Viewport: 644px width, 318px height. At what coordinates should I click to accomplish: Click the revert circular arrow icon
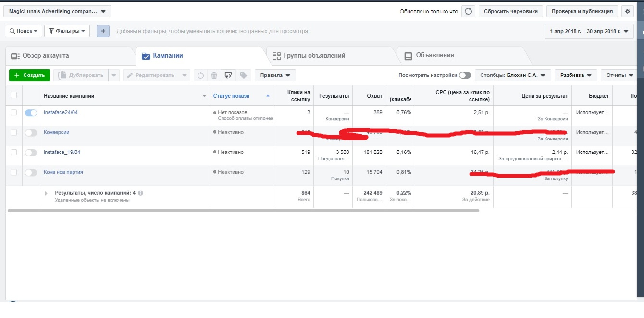[x=201, y=75]
